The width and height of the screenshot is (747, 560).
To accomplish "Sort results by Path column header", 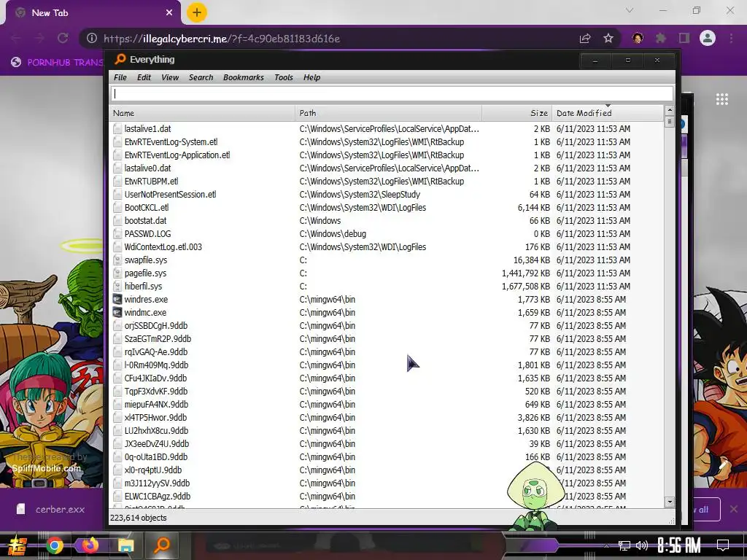I will [x=388, y=113].
